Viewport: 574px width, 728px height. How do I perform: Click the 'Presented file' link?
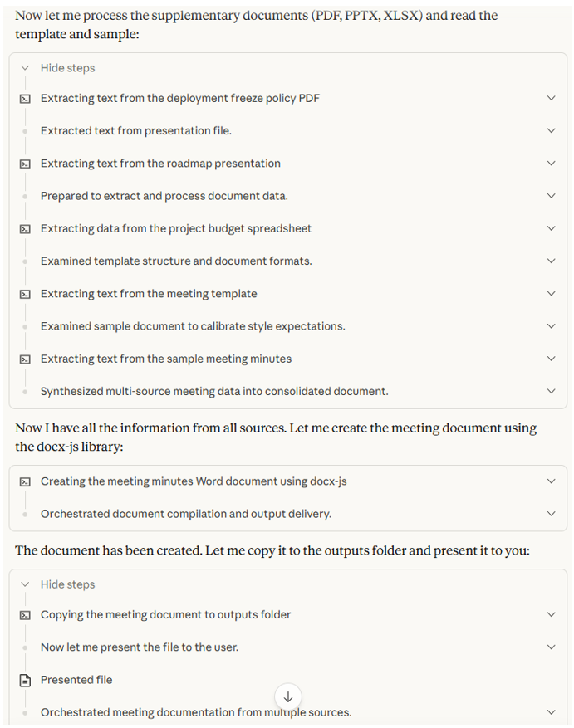76,680
